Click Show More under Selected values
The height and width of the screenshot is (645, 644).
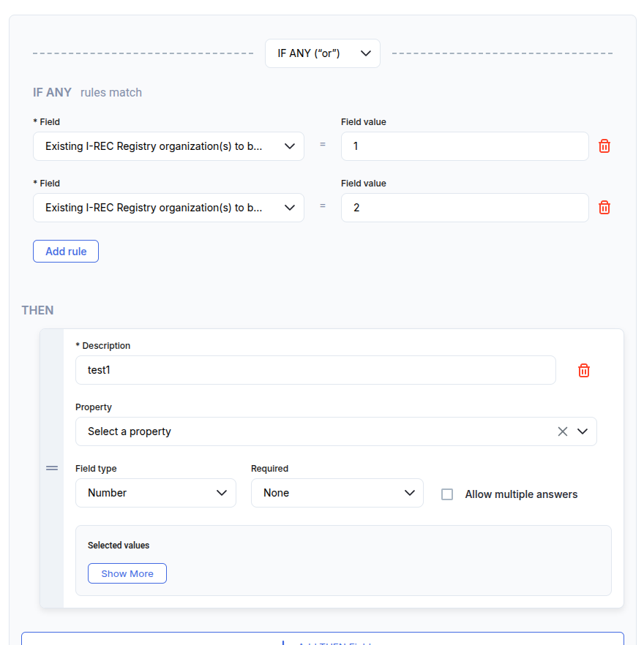tap(127, 573)
